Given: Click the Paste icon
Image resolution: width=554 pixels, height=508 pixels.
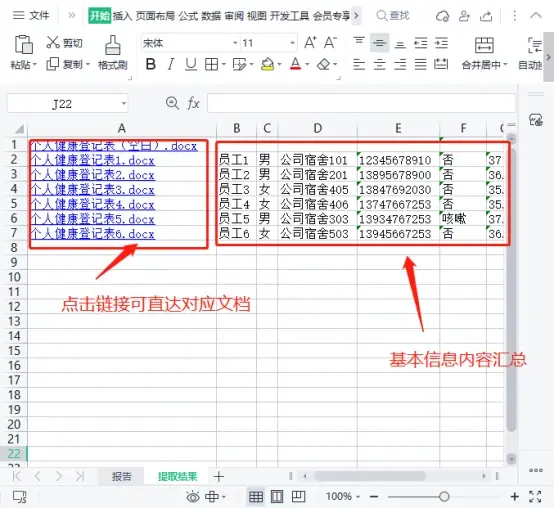Looking at the screenshot, I should point(24,45).
